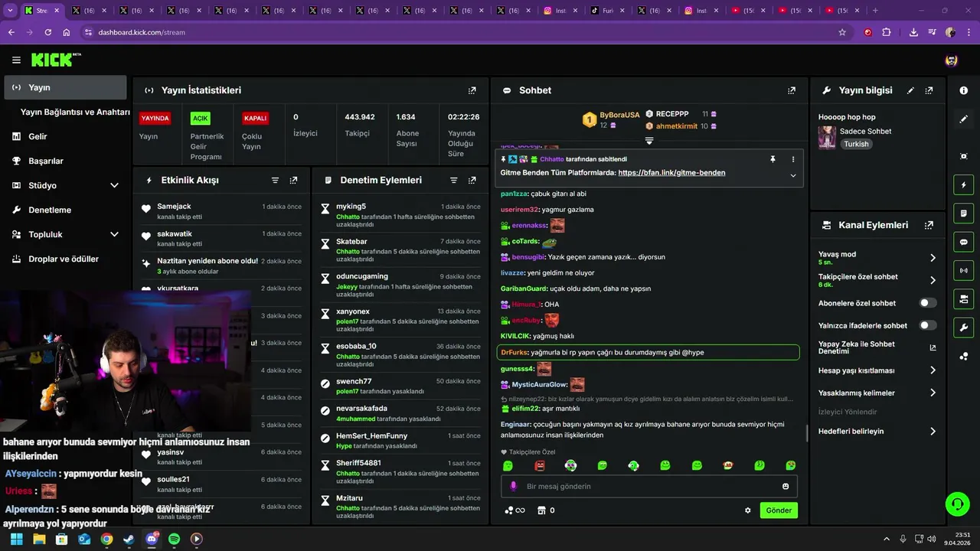Open filter options in Etkinlik Akışı
The height and width of the screenshot is (551, 980).
pos(275,181)
